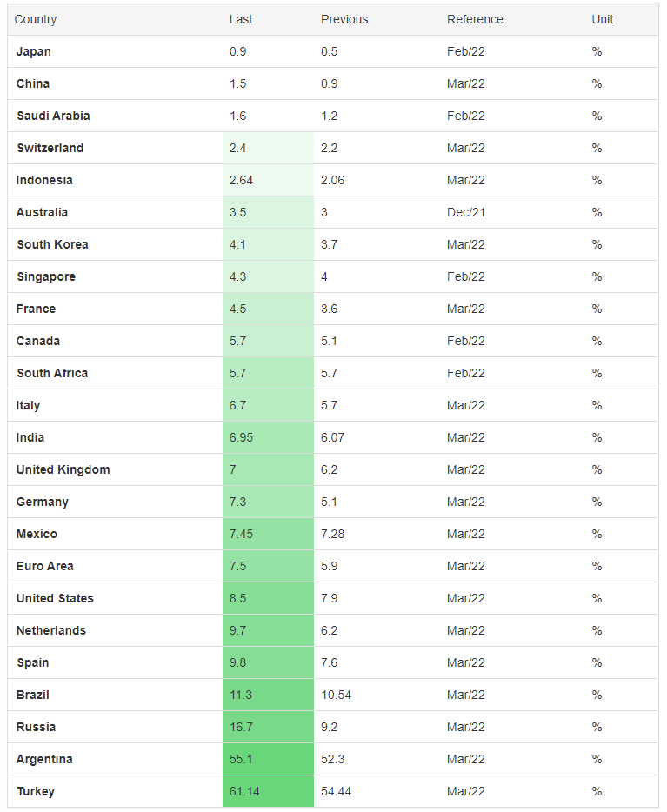Click the Unit column header
Image resolution: width=667 pixels, height=812 pixels.
pos(603,19)
